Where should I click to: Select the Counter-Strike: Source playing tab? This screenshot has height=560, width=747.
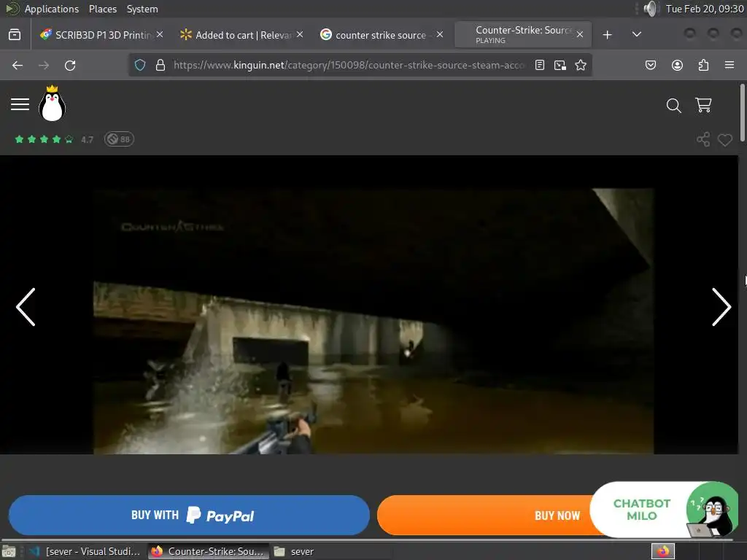[x=523, y=34]
